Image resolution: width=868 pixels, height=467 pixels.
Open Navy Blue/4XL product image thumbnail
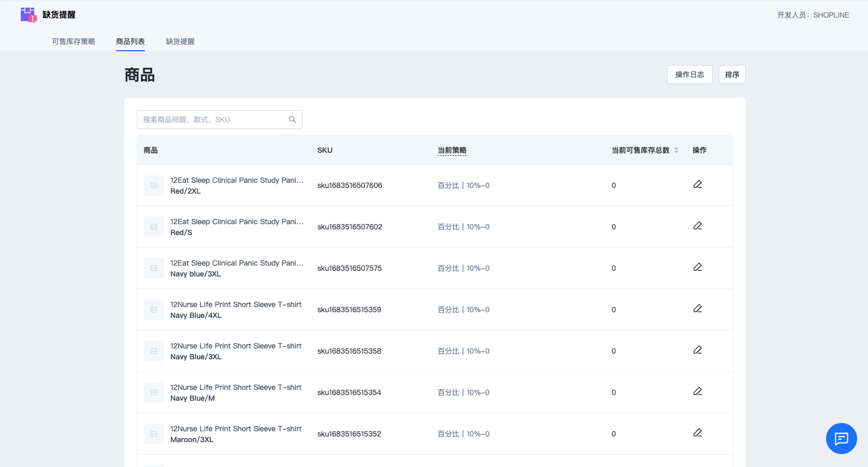[154, 310]
